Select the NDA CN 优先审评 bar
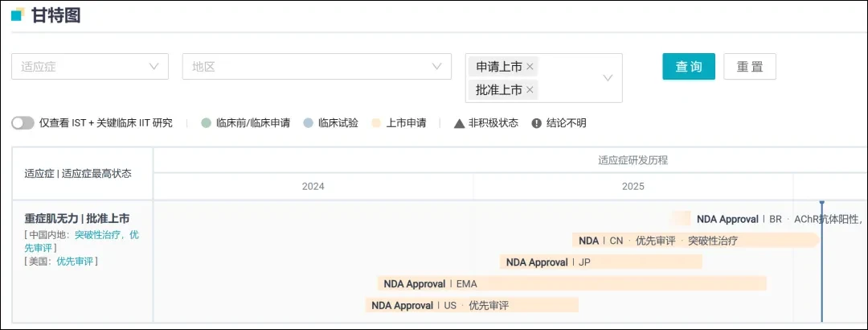The width and height of the screenshot is (868, 330). point(696,240)
